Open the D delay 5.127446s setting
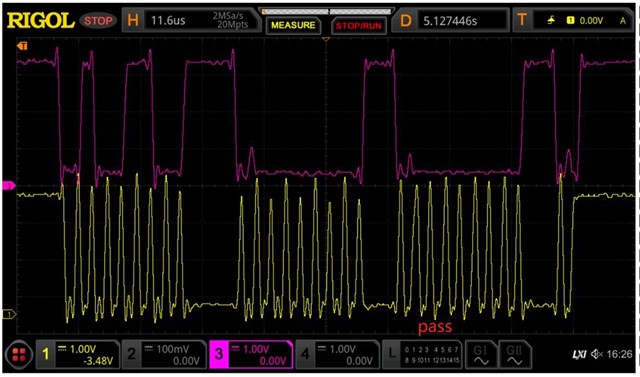Viewport: 640px width, 377px height. click(x=452, y=20)
